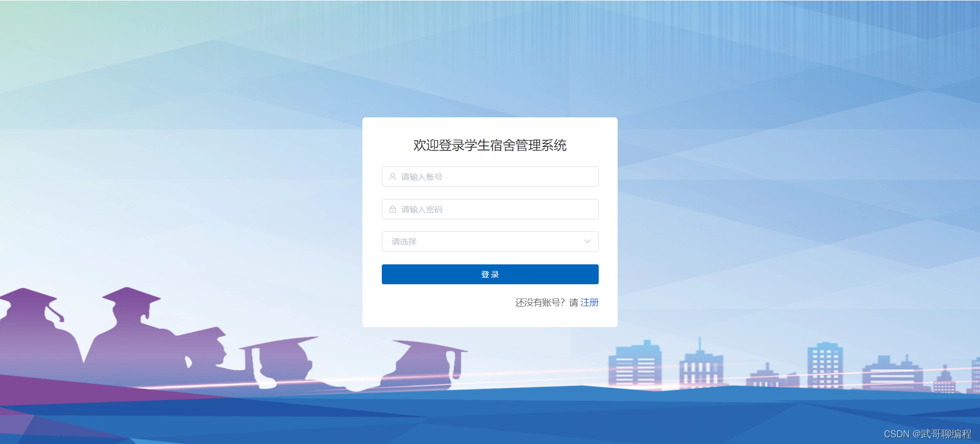Click the 还没有账号？请 prompt text
Viewport: 980px width, 444px height.
pyautogui.click(x=547, y=302)
